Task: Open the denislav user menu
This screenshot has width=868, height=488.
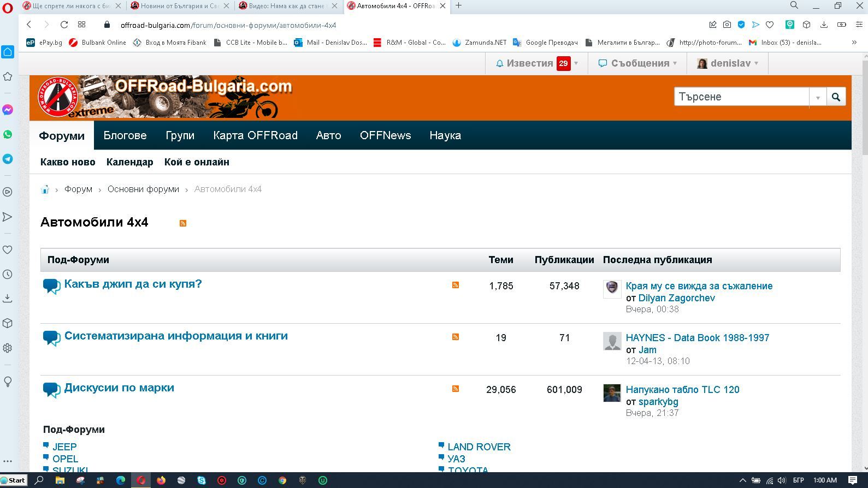Action: [728, 63]
